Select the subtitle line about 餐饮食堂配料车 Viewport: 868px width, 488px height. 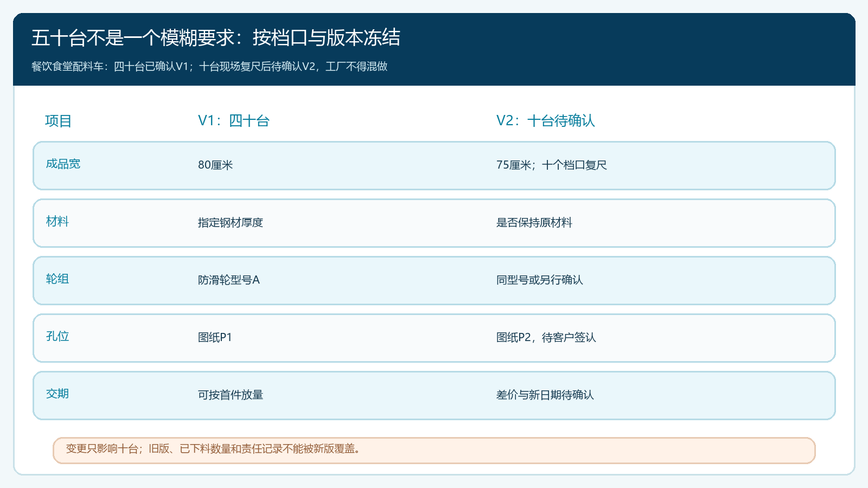pyautogui.click(x=209, y=67)
